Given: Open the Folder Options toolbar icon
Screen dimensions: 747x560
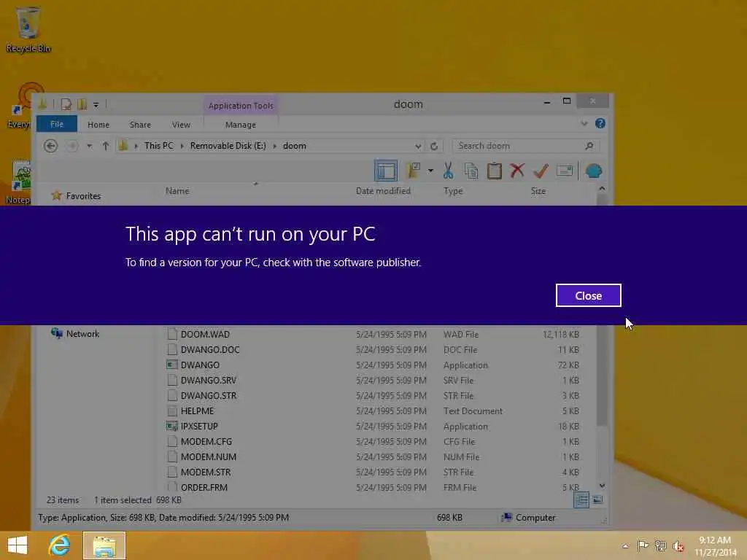Looking at the screenshot, I should point(414,171).
